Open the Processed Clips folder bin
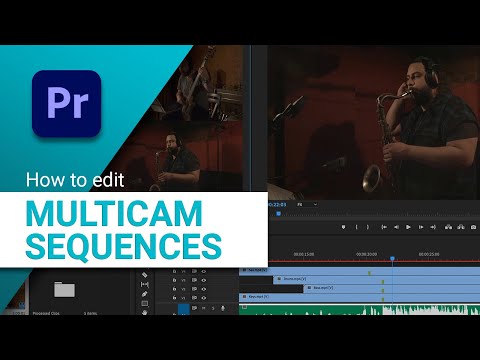Screen dimensions: 480x360 tap(64, 289)
